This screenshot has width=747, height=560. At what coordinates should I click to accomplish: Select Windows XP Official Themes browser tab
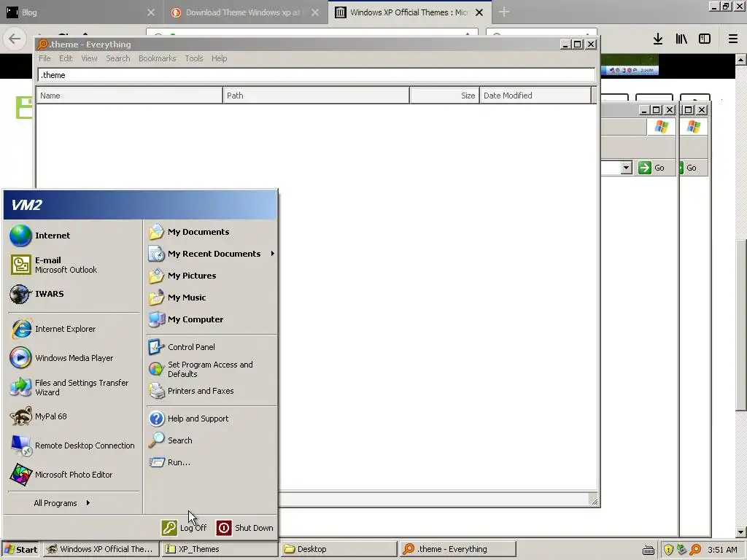click(409, 12)
